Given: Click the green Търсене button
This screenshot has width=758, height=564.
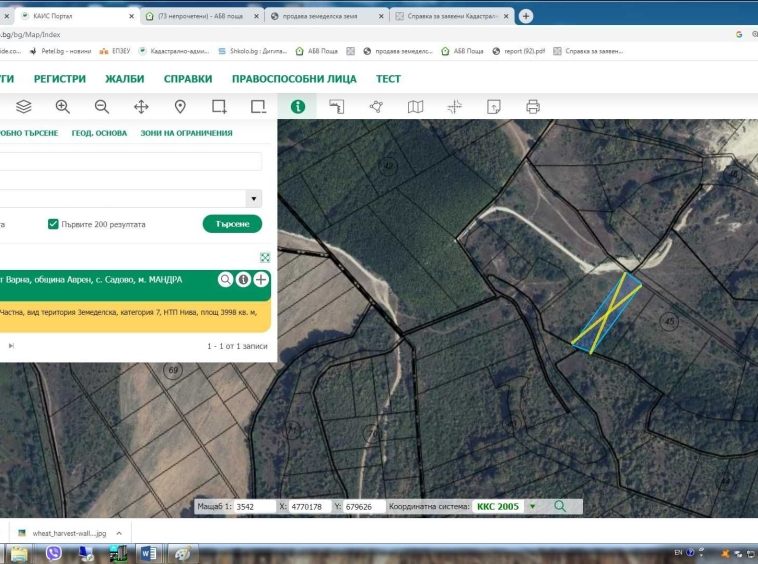Looking at the screenshot, I should [x=232, y=224].
